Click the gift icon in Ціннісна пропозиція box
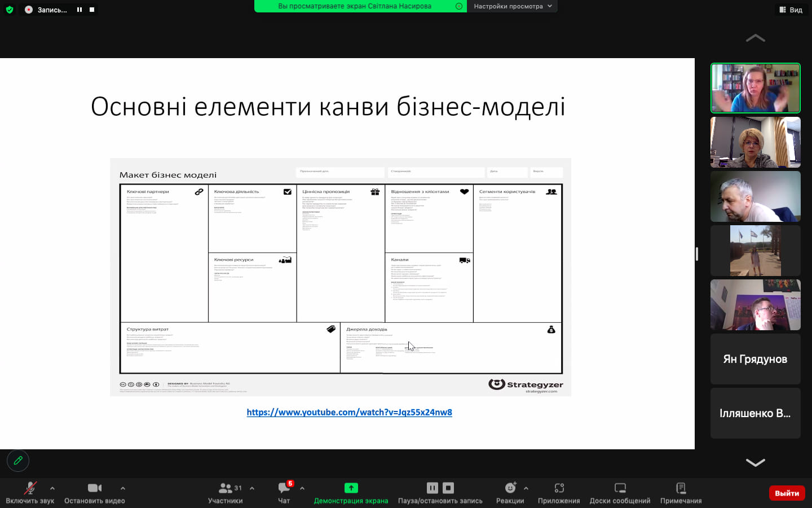812x508 pixels. (x=375, y=192)
